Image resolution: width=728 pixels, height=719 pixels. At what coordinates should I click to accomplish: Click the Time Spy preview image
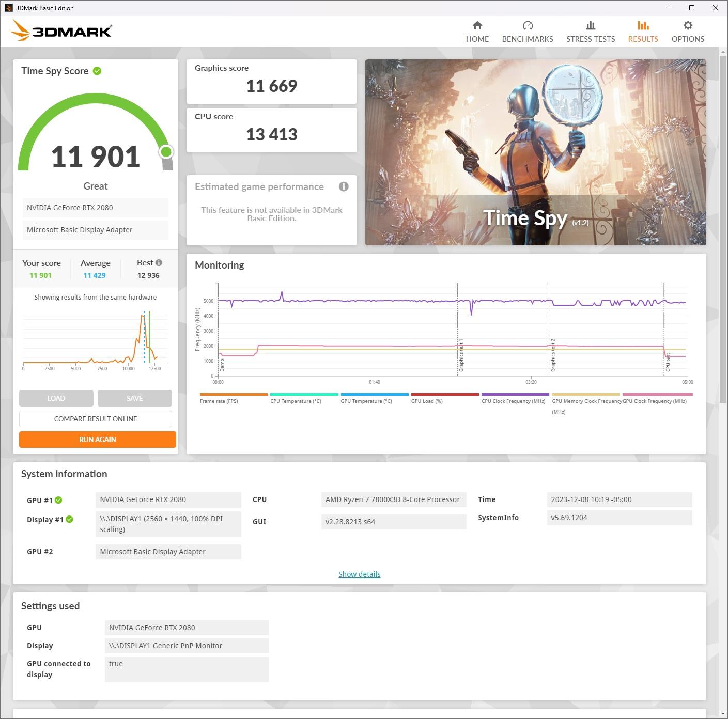click(535, 152)
